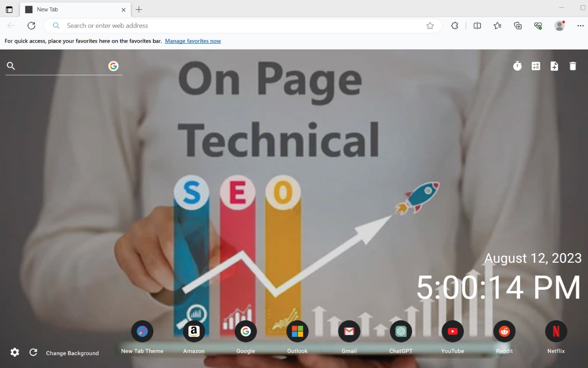Viewport: 588px width, 368px height.
Task: Open the Google shortcut
Action: click(246, 331)
